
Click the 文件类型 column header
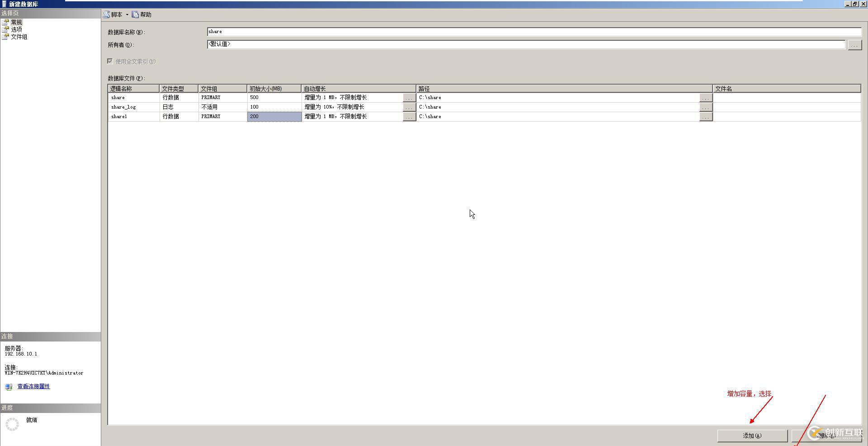pos(179,89)
